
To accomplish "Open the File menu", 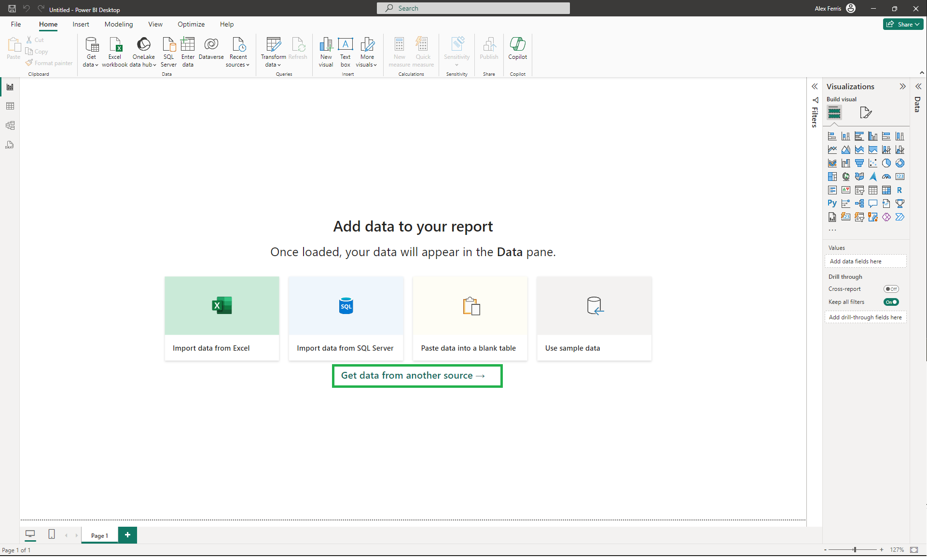I will (16, 24).
